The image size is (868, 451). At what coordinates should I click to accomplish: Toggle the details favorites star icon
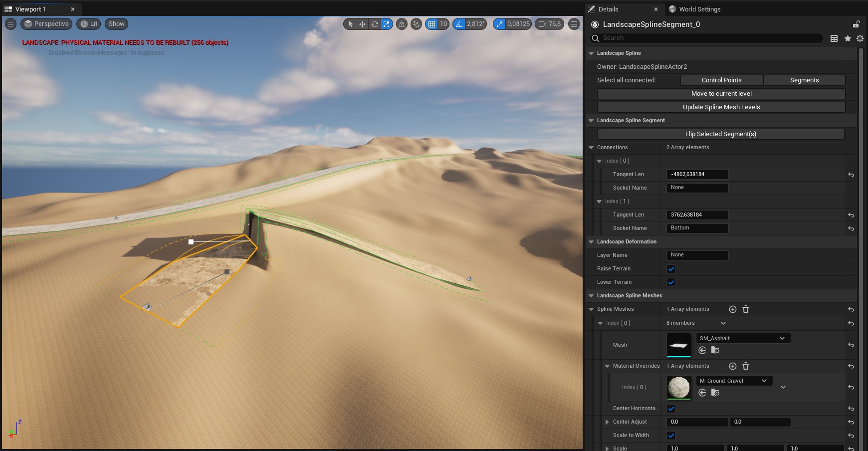(847, 38)
